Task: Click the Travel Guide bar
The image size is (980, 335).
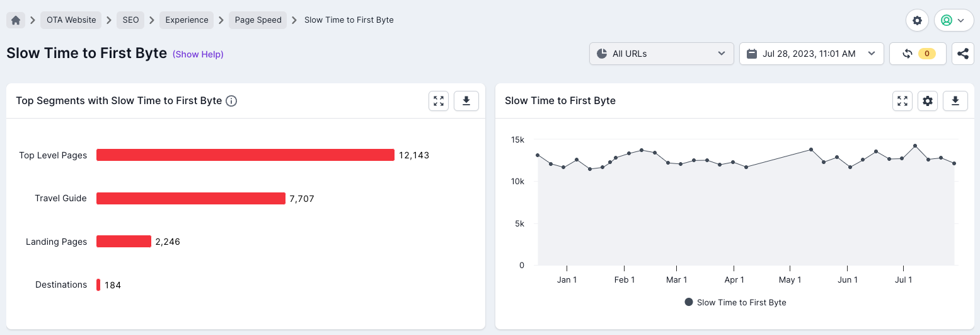Action: (191, 198)
